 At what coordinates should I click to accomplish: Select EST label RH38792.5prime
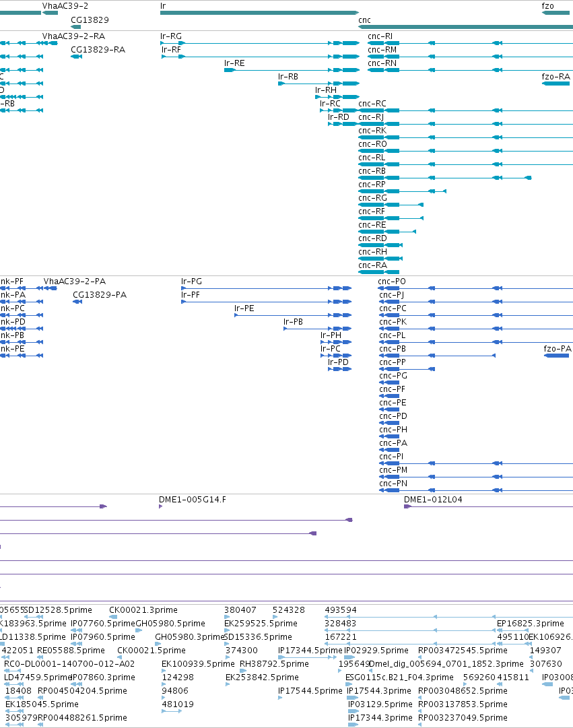click(x=274, y=664)
